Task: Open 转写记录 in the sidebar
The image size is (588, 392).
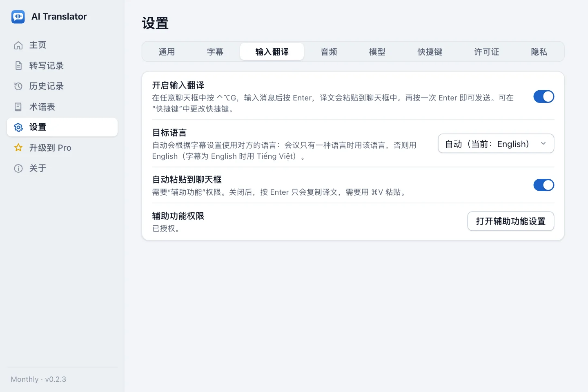Action: pos(62,66)
